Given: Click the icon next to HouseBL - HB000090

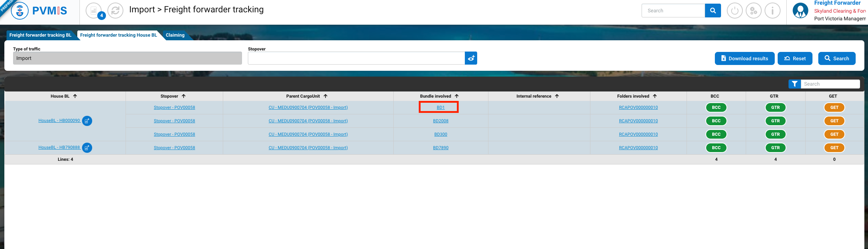Looking at the screenshot, I should coord(87,121).
